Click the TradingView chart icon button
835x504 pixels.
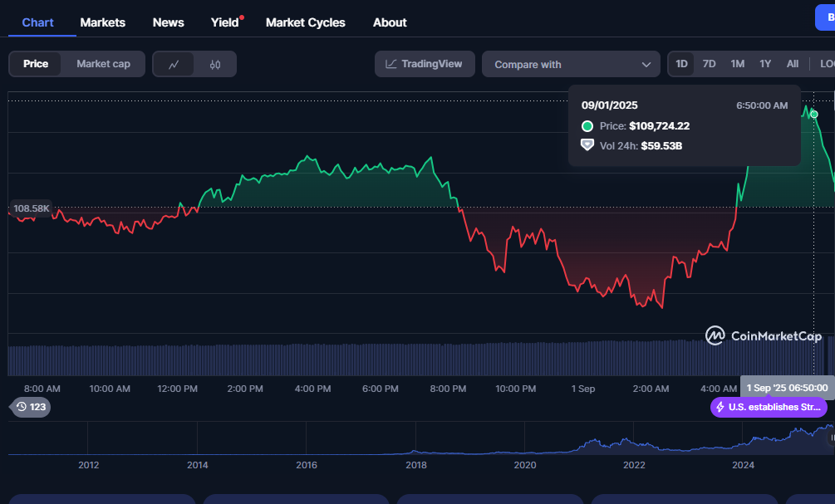pyautogui.click(x=425, y=64)
